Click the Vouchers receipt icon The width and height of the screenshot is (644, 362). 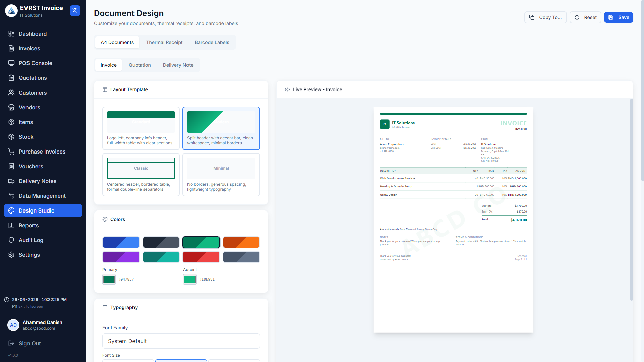11,166
